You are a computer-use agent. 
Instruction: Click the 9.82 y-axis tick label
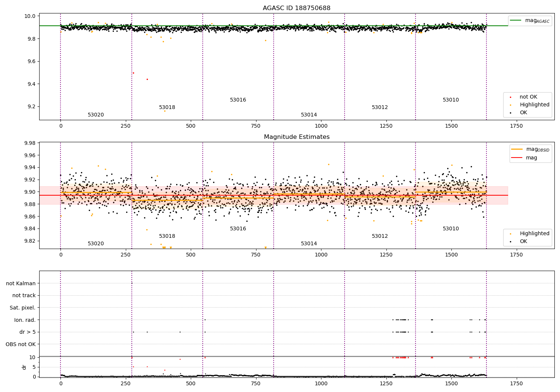tap(29, 241)
